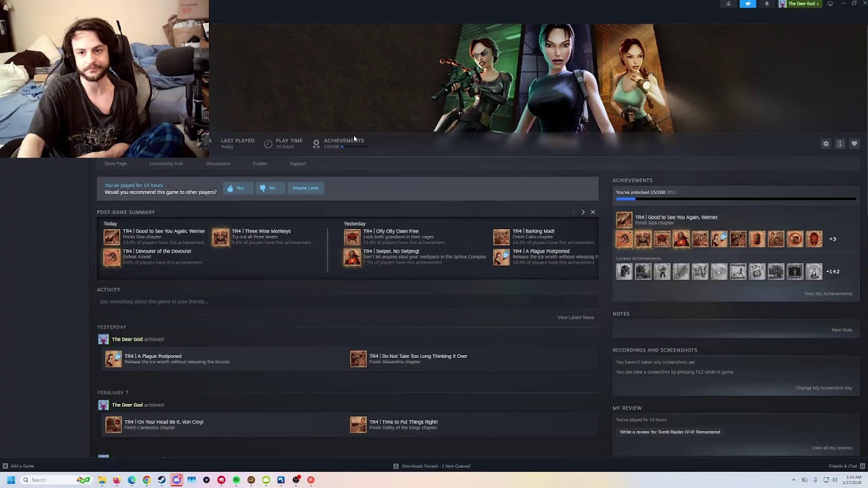The height and width of the screenshot is (488, 868).
Task: Open Barking Mad achievement icon in summary
Action: (x=501, y=237)
